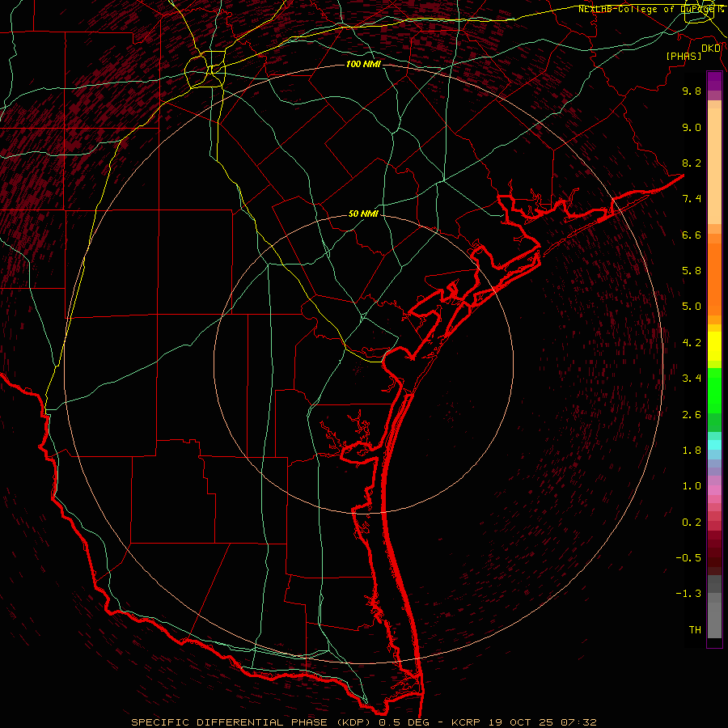Click the "-0.5" legend scale value
Image resolution: width=728 pixels, height=728 pixels.
[x=688, y=558]
